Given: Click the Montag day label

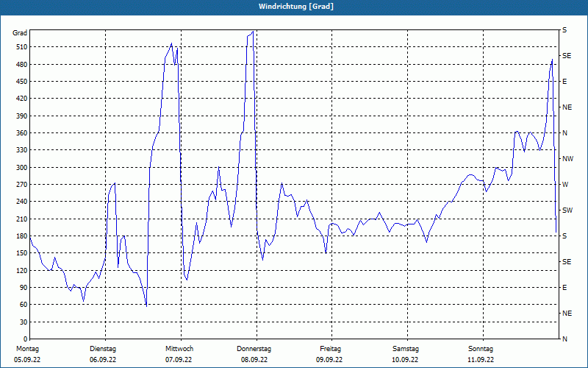Looking at the screenshot, I should [27, 349].
